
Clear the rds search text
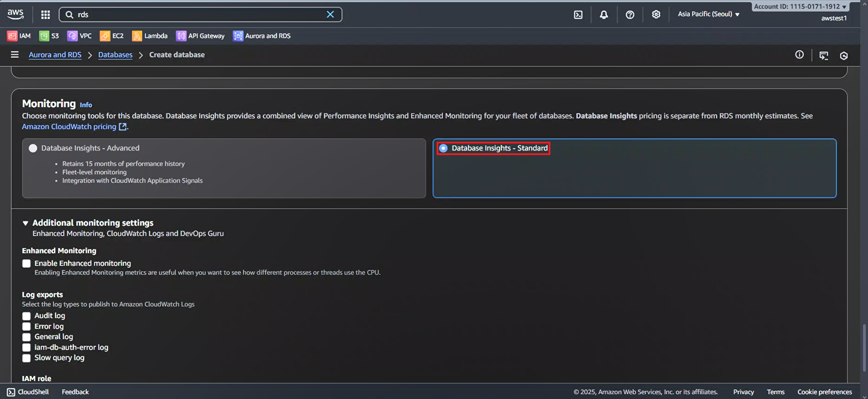coord(330,14)
